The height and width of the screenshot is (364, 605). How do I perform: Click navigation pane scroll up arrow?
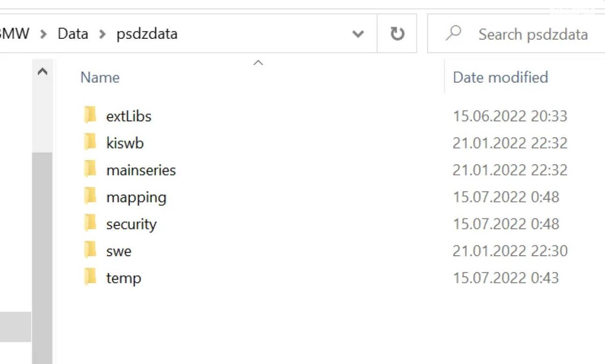tap(43, 72)
